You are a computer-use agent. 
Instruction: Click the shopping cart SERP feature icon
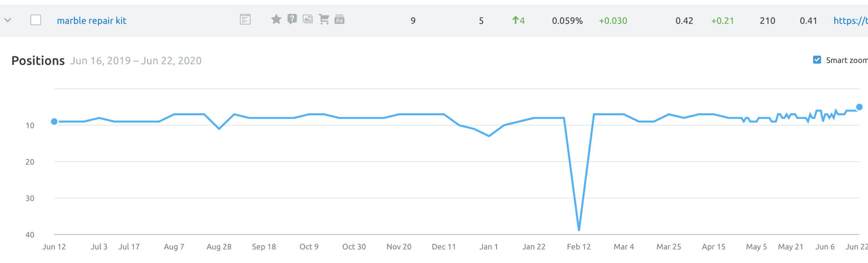(324, 19)
